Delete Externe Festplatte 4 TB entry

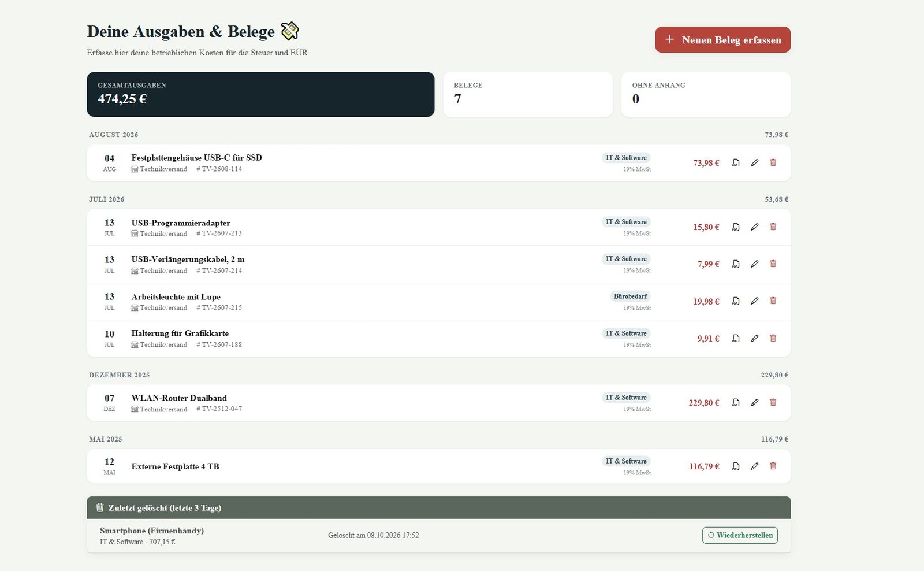click(773, 466)
